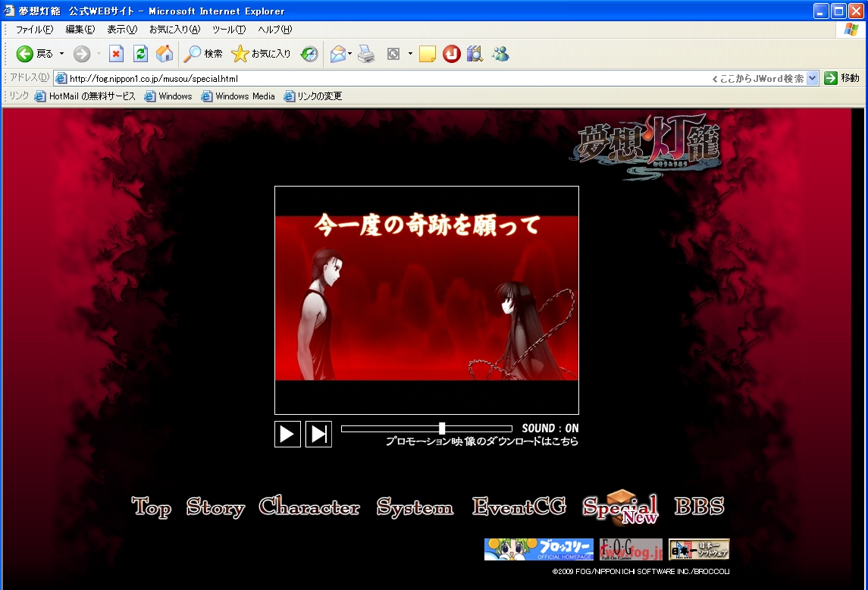The width and height of the screenshot is (868, 590).
Task: Click the Mail envelope icon
Action: (x=337, y=54)
